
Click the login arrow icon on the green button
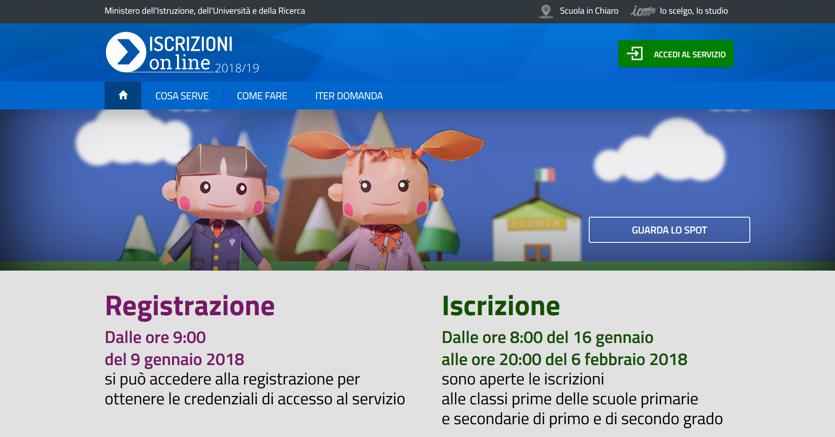pos(634,54)
